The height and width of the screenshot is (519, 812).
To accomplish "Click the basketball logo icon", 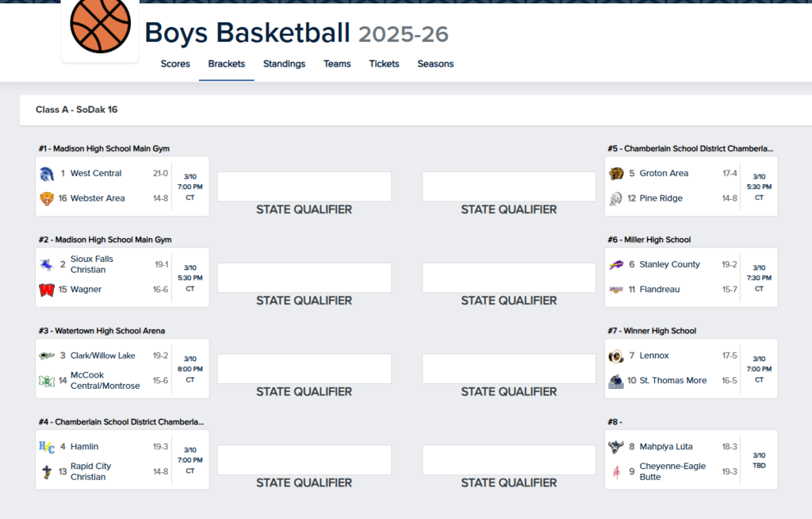I will (x=100, y=25).
